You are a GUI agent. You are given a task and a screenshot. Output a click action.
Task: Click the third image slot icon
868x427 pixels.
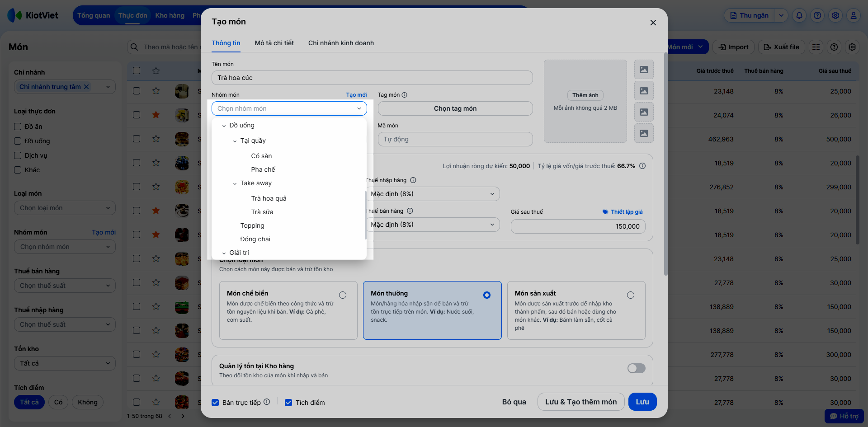pos(644,112)
